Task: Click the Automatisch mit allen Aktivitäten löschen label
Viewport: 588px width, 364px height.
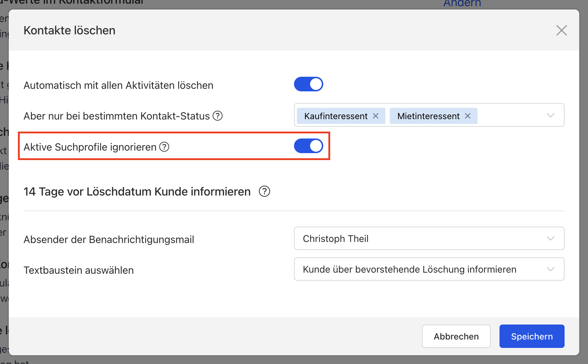Action: click(x=118, y=86)
